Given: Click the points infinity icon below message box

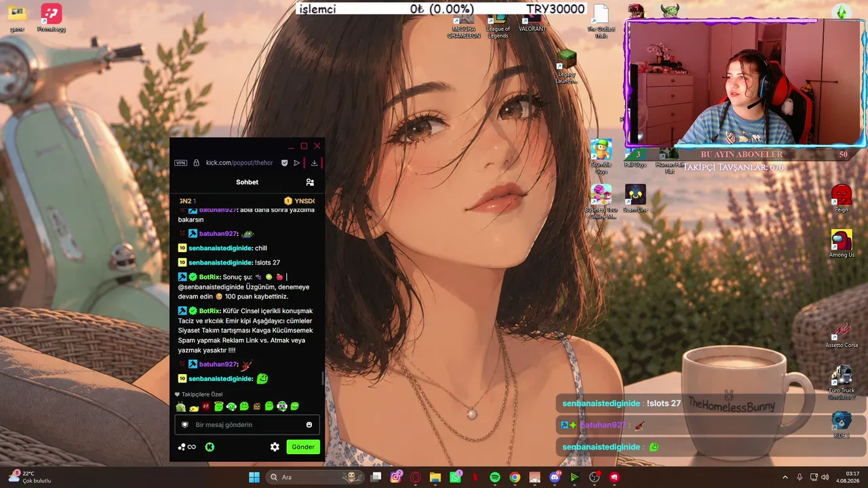Looking at the screenshot, I should pyautogui.click(x=187, y=447).
